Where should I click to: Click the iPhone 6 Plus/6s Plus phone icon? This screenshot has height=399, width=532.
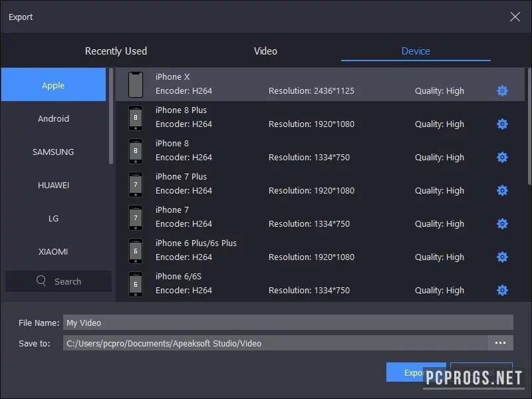pos(136,251)
